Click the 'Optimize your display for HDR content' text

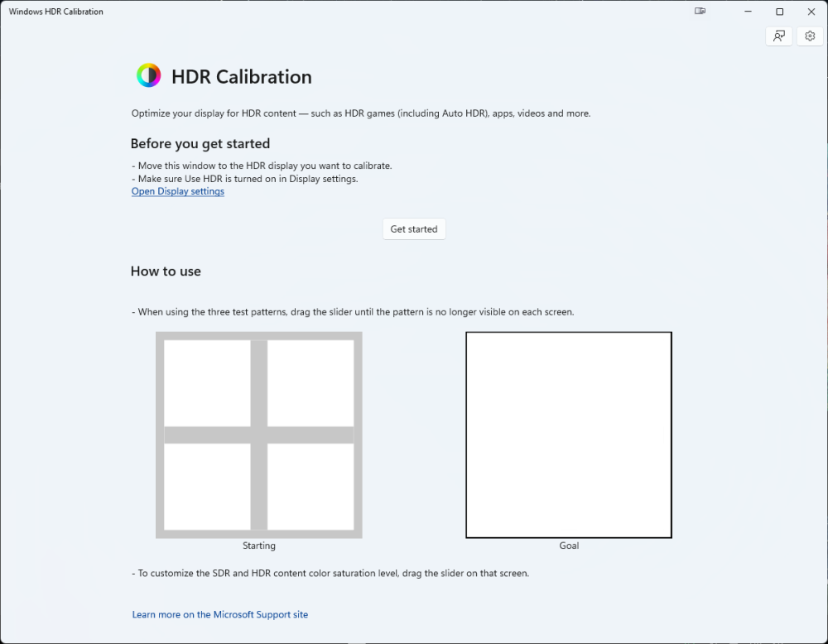click(360, 113)
